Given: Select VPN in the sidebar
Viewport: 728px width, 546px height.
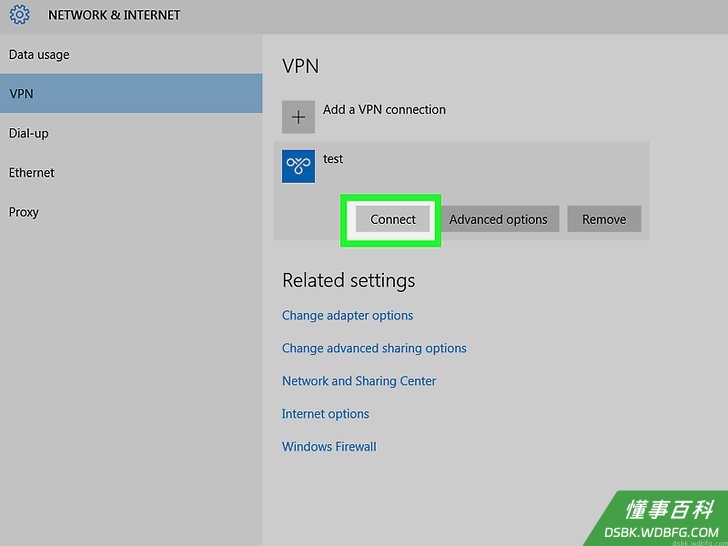Looking at the screenshot, I should point(131,93).
